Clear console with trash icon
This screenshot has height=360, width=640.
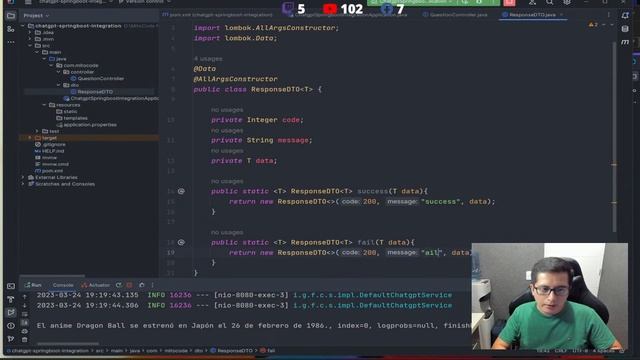point(25,340)
